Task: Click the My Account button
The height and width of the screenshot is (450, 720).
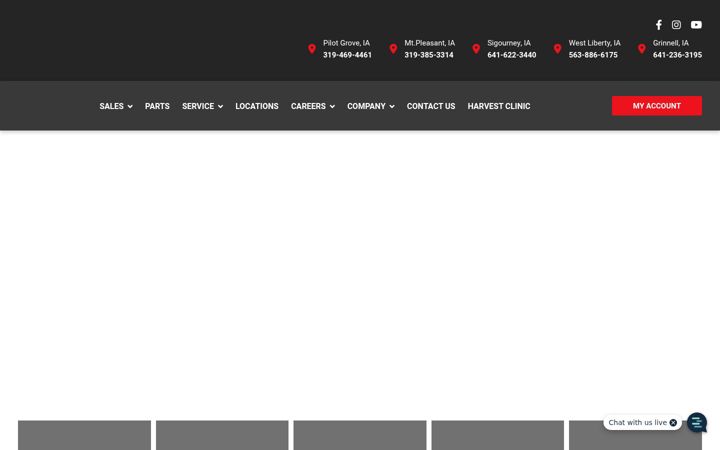Action: coord(657,106)
